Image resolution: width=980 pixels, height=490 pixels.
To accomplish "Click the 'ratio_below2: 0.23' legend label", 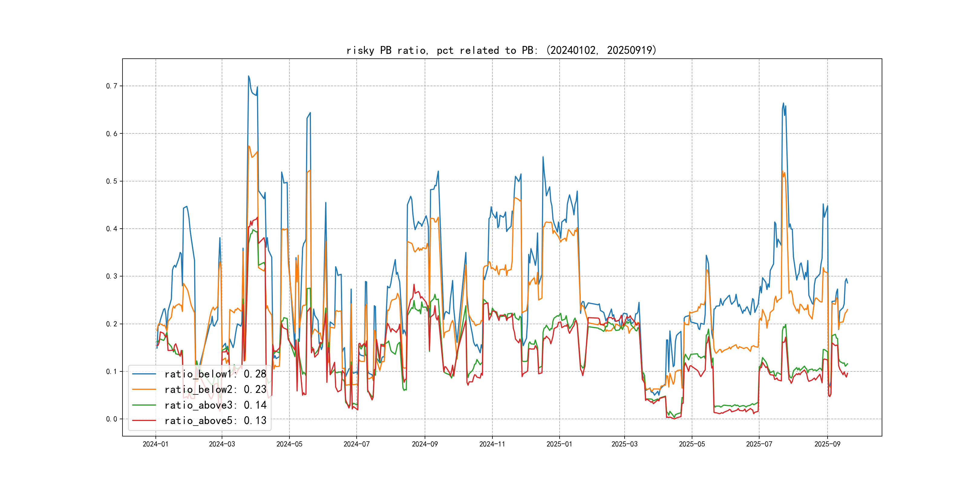I will 215,390.
